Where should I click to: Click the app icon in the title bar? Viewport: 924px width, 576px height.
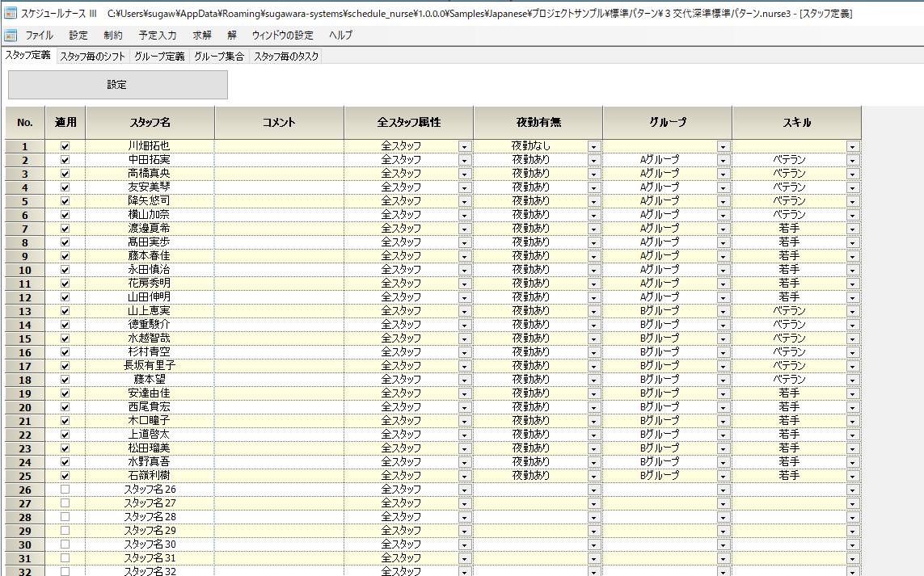(x=10, y=13)
